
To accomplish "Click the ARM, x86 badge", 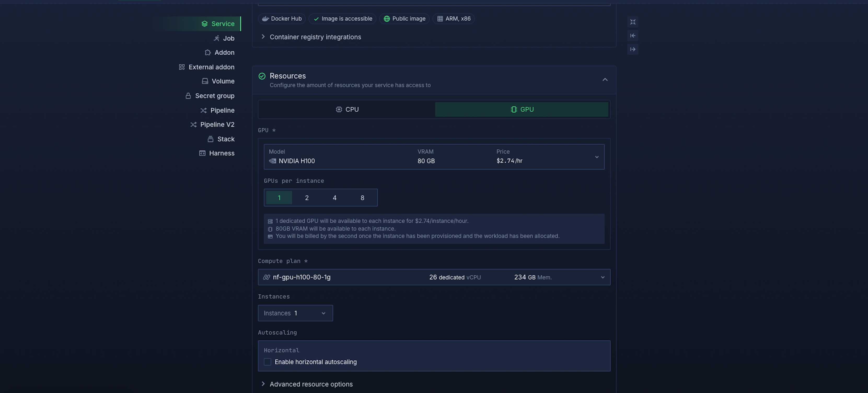I will [x=454, y=19].
